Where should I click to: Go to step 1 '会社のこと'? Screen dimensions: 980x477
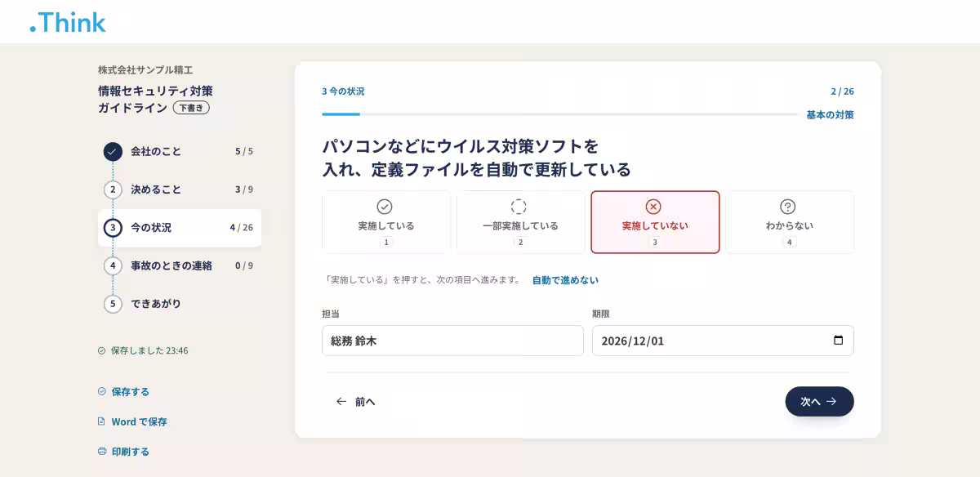click(180, 151)
